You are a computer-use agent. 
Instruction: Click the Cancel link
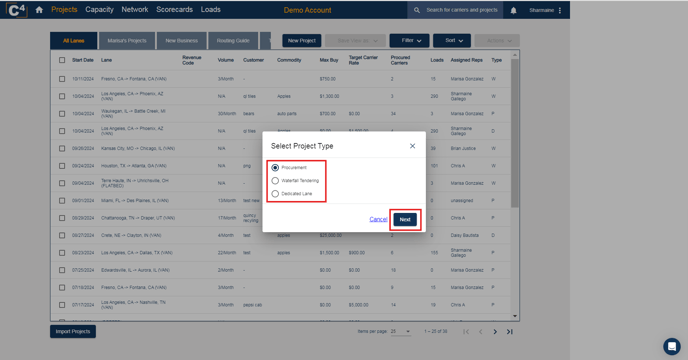tap(378, 219)
